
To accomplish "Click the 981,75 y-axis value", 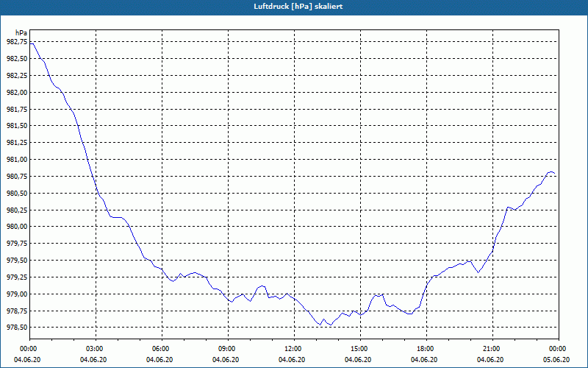I will tap(17, 109).
